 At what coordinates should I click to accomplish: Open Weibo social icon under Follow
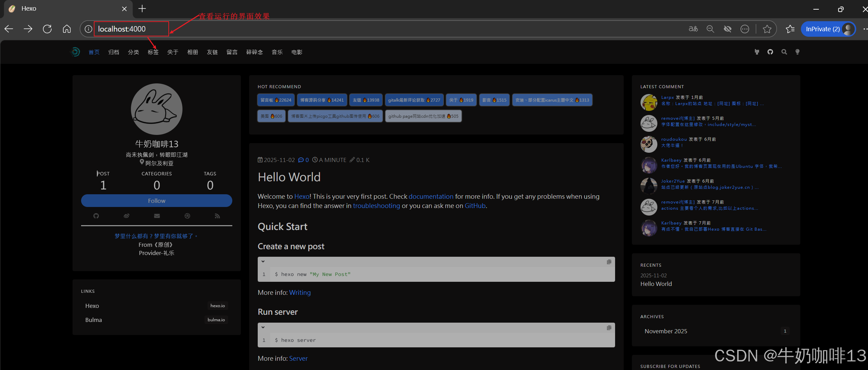126,216
